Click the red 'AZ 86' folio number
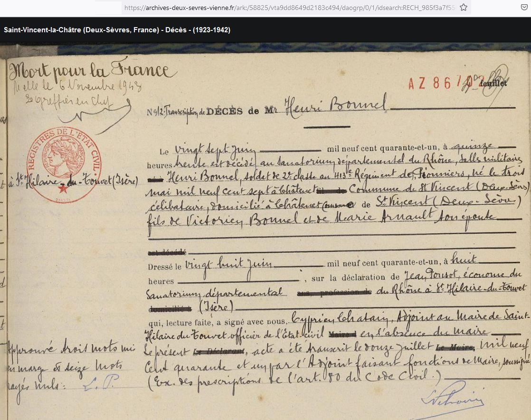Viewport: 531px width, 420px height. [429, 83]
